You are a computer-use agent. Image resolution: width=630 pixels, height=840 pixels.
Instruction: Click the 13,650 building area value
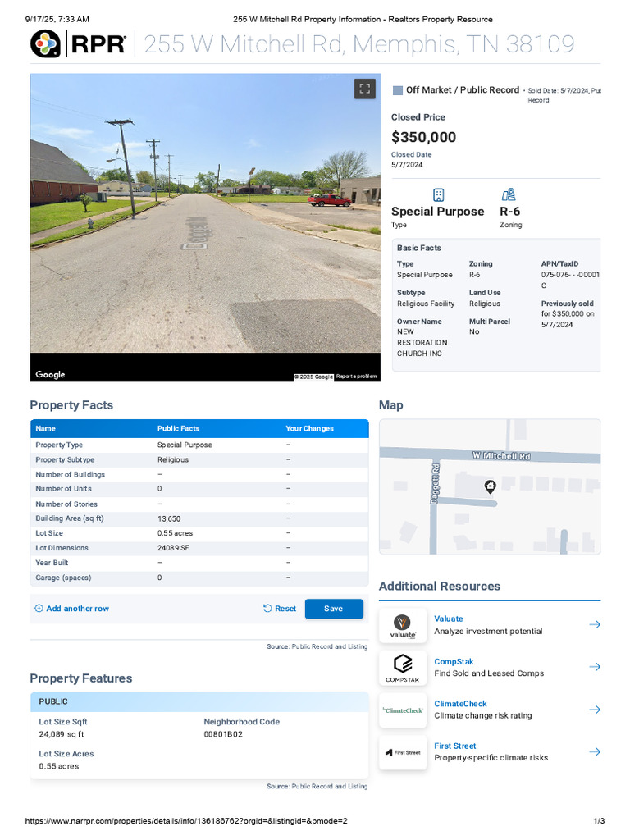pos(169,519)
